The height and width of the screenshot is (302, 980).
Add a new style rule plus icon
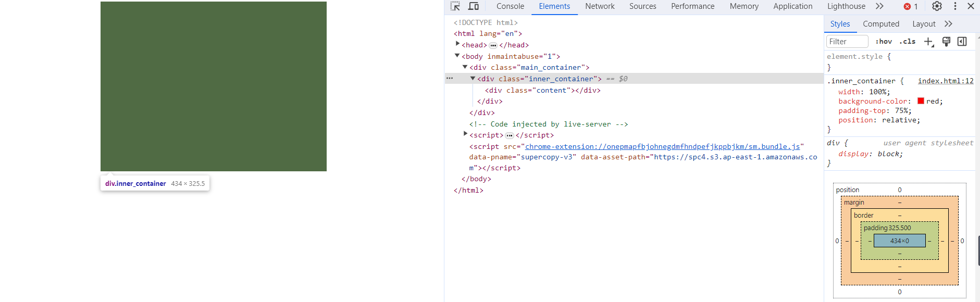928,42
